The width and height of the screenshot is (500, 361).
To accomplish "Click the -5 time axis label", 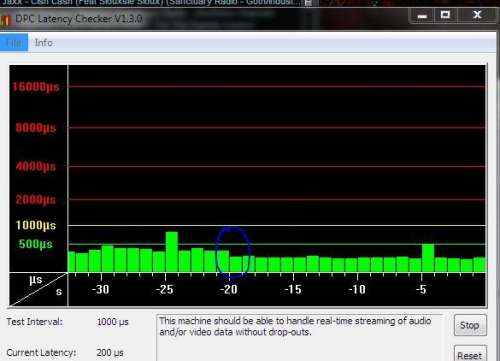I will 421,289.
